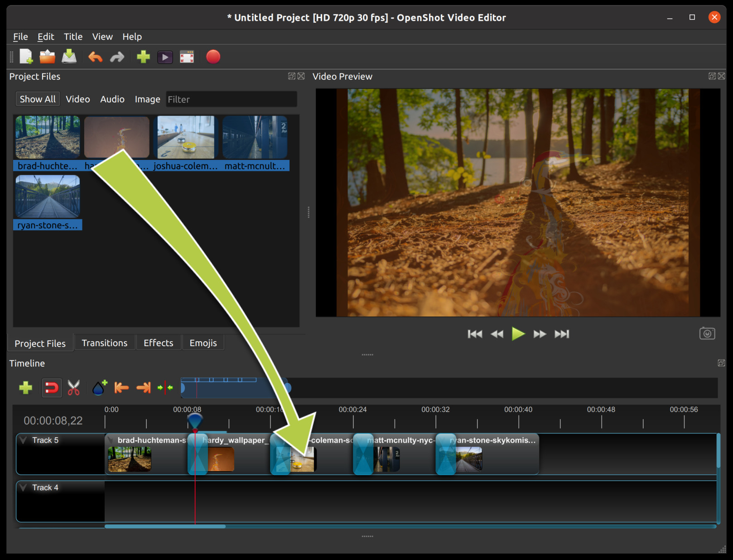Switch to the Transitions tab
The width and height of the screenshot is (733, 560).
coord(104,343)
